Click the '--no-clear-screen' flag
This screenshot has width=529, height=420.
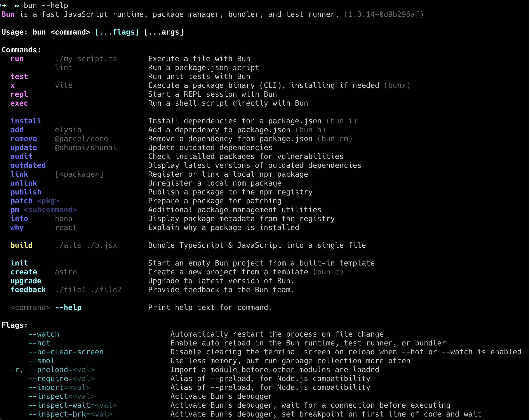(x=66, y=352)
